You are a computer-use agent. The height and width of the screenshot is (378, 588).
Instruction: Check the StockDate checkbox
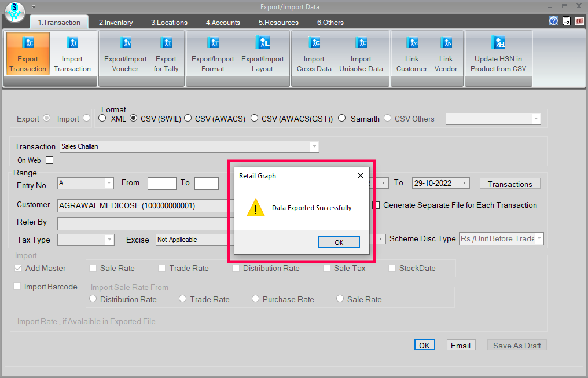[x=392, y=268]
